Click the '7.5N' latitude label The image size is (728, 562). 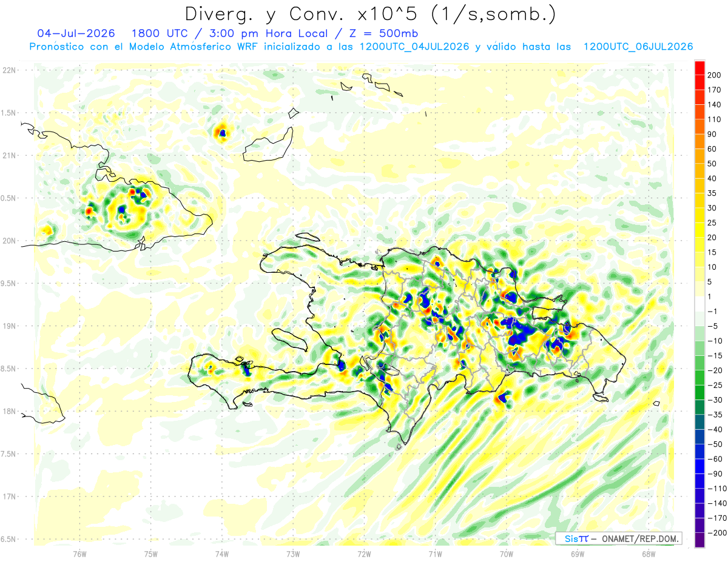(x=8, y=454)
